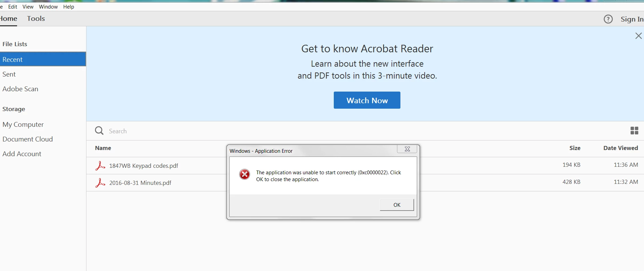
Task: Sort by the Date Viewed column header
Action: click(620, 148)
